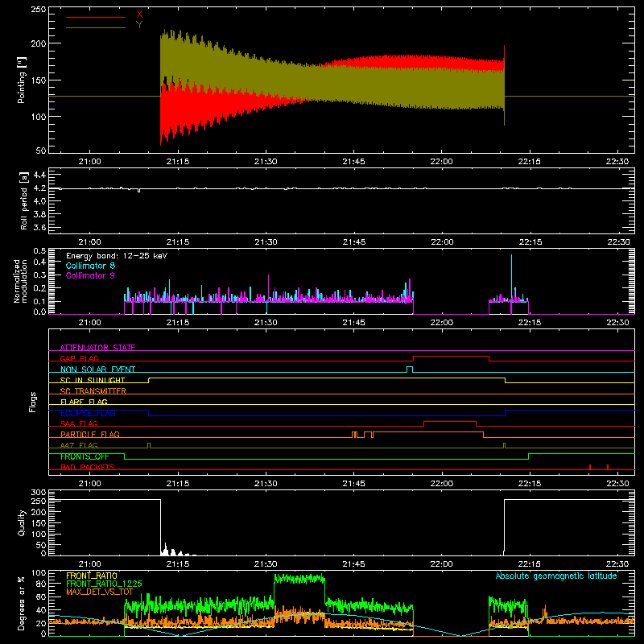
Task: Click 22:30 label under the Flags plot
Action: click(617, 484)
